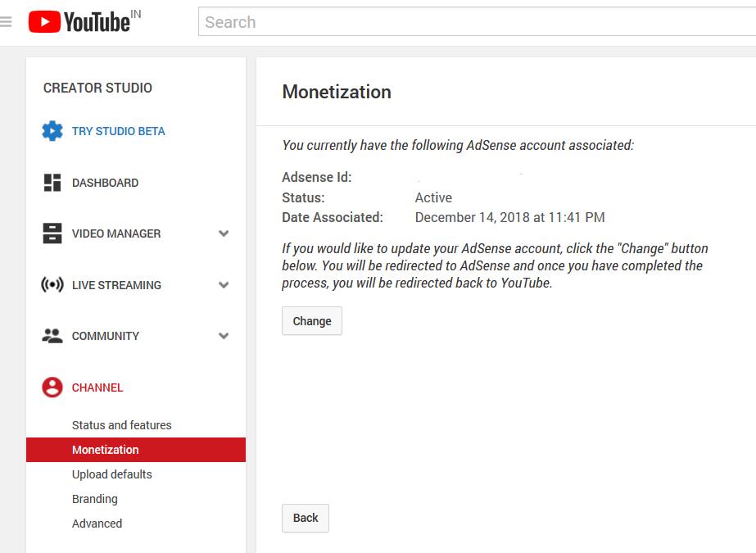
Task: Open LIVE STREAMING menu item
Action: 116,285
